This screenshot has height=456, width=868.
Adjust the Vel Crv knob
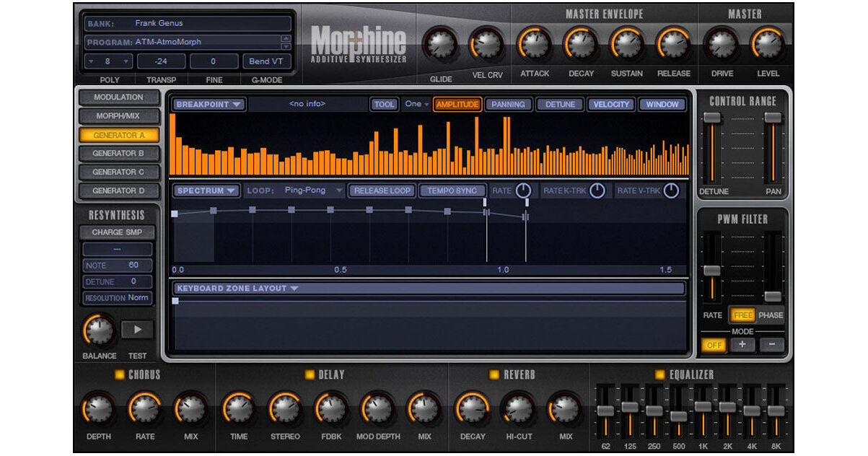(487, 45)
